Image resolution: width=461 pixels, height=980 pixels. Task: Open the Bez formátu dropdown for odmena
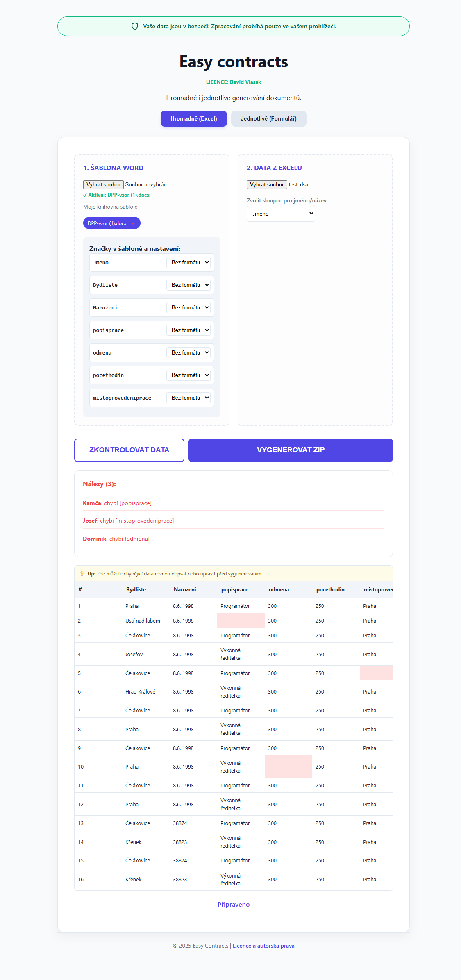[188, 352]
